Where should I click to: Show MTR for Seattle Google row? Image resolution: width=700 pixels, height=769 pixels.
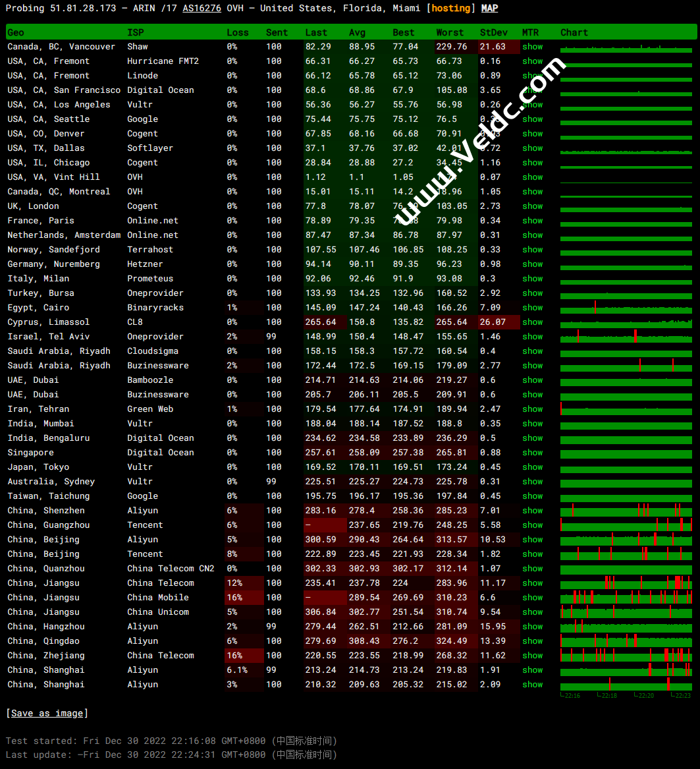coord(532,119)
